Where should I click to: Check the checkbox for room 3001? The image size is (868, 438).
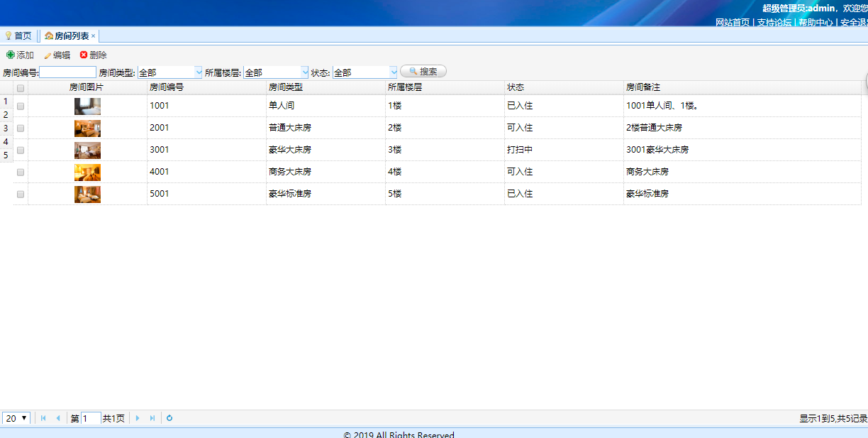coord(21,150)
